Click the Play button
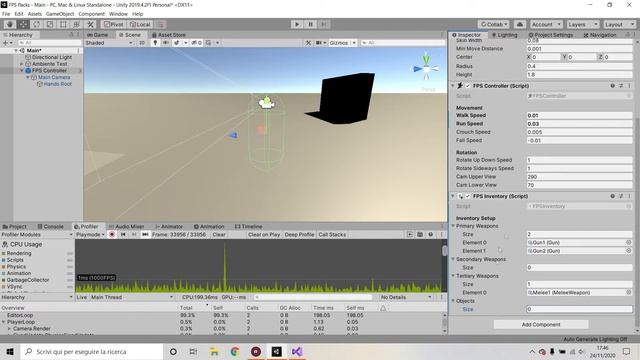 point(297,24)
